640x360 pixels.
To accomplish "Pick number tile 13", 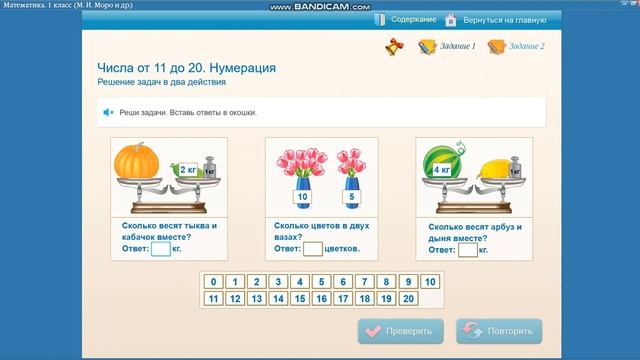I will 257,299.
